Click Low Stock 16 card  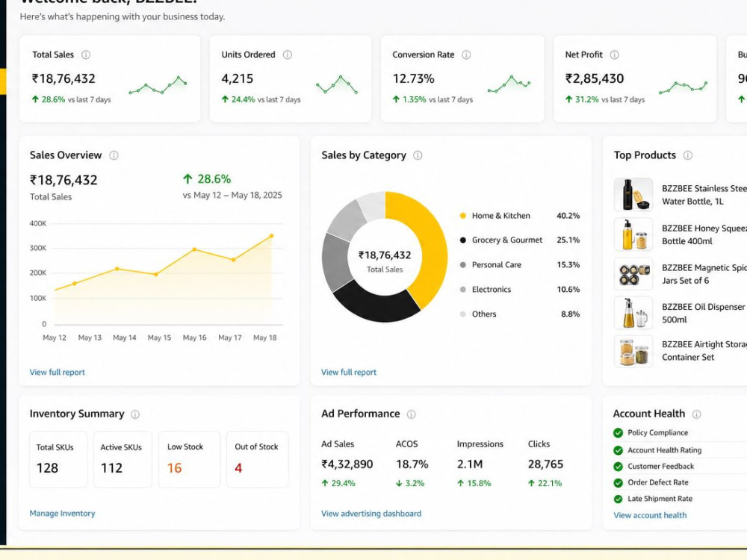189,459
